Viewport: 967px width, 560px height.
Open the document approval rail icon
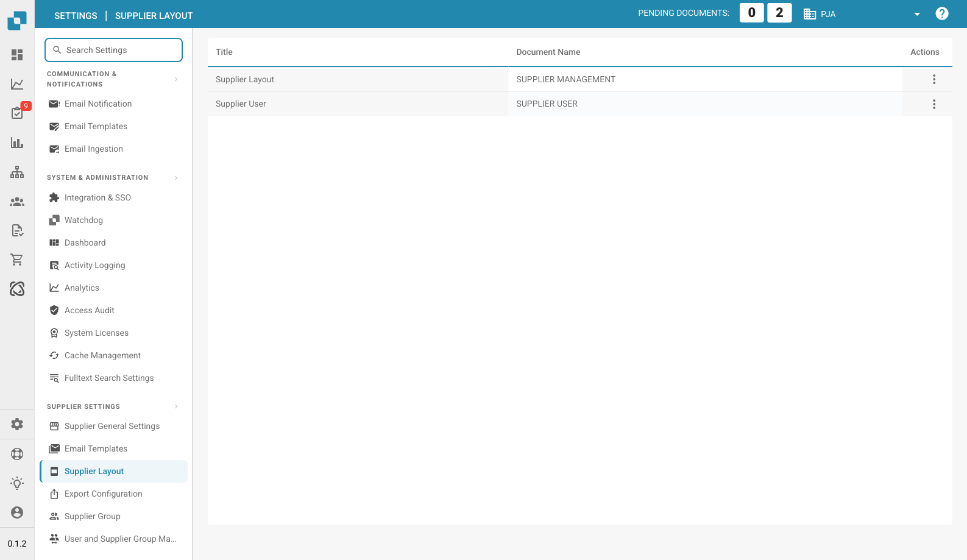click(x=17, y=230)
